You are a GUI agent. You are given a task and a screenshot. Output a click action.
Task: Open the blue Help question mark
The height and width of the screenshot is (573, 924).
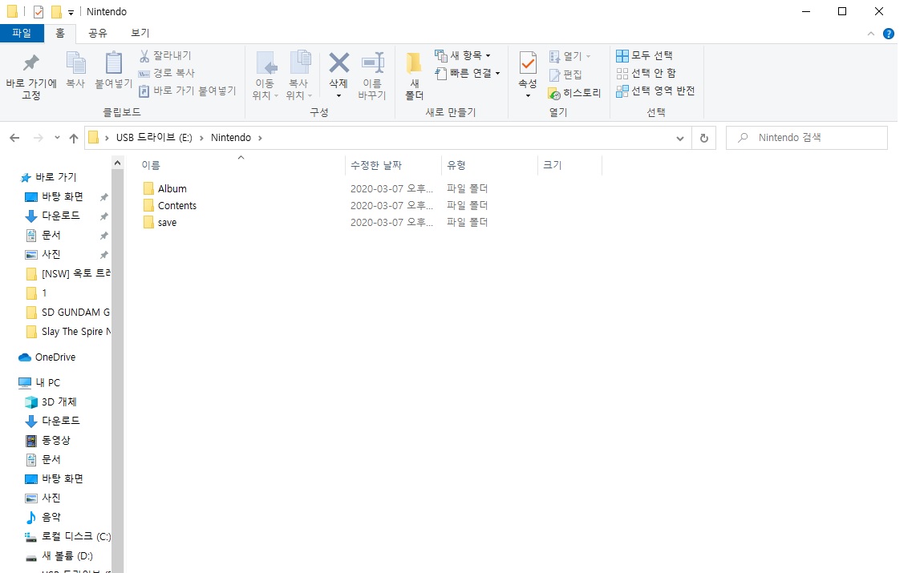pyautogui.click(x=889, y=34)
